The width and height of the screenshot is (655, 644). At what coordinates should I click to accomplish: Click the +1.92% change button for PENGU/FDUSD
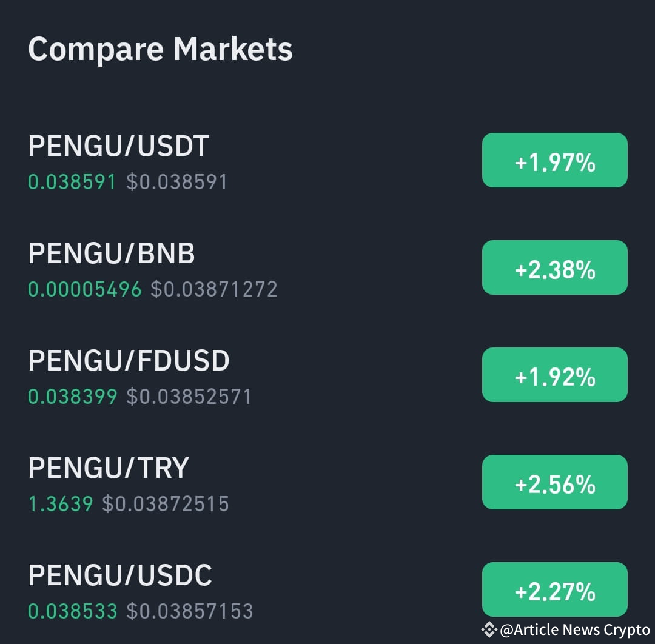pos(554,375)
